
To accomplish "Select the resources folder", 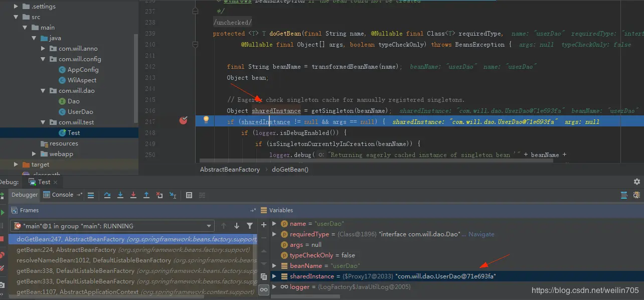I will click(64, 143).
